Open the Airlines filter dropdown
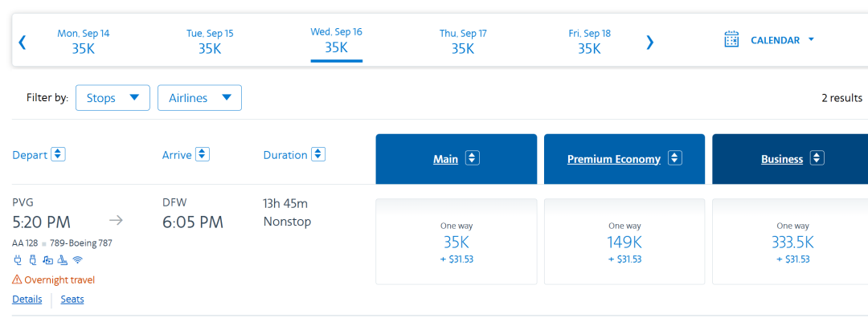Image resolution: width=868 pixels, height=318 pixels. coord(200,98)
